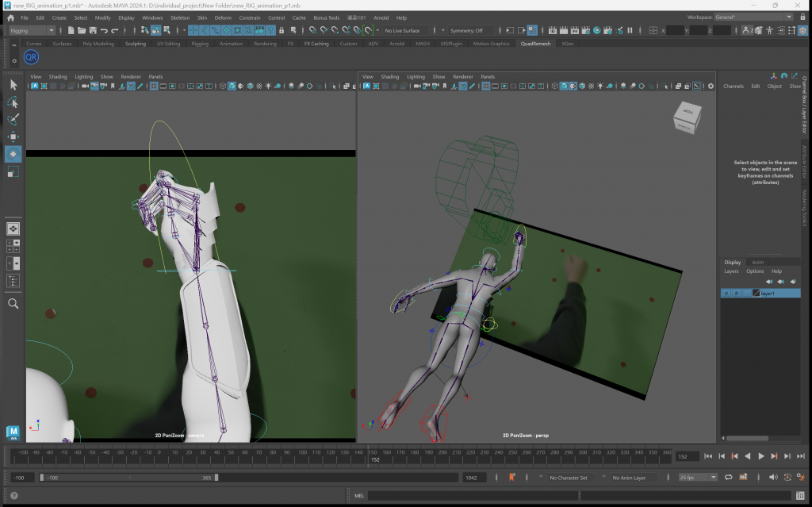This screenshot has width=812, height=507.
Task: Click the No Character Set button
Action: 569,478
